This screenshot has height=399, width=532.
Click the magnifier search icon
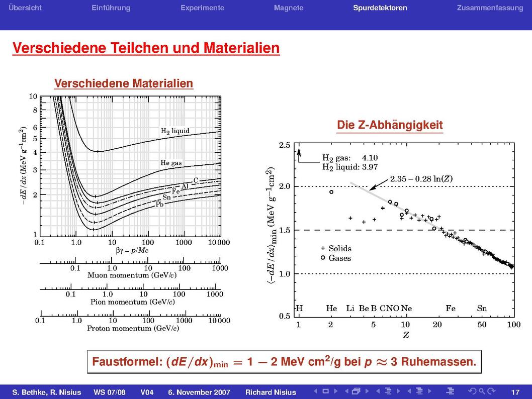coord(482,391)
